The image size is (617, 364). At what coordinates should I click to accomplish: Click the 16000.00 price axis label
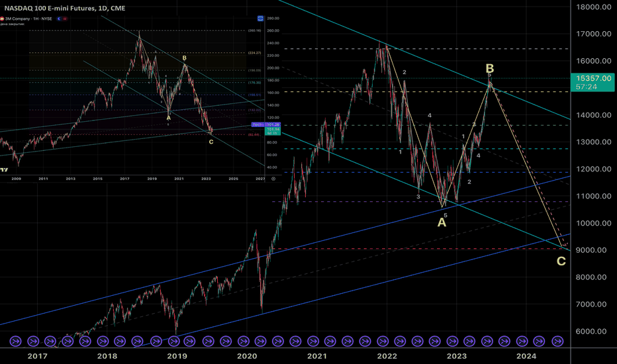(593, 61)
